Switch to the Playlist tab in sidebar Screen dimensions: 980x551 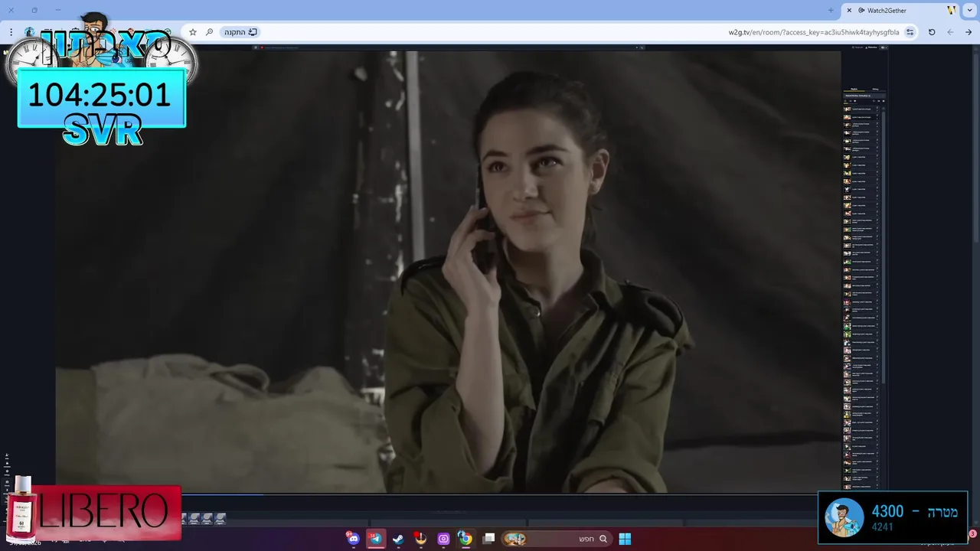[854, 90]
